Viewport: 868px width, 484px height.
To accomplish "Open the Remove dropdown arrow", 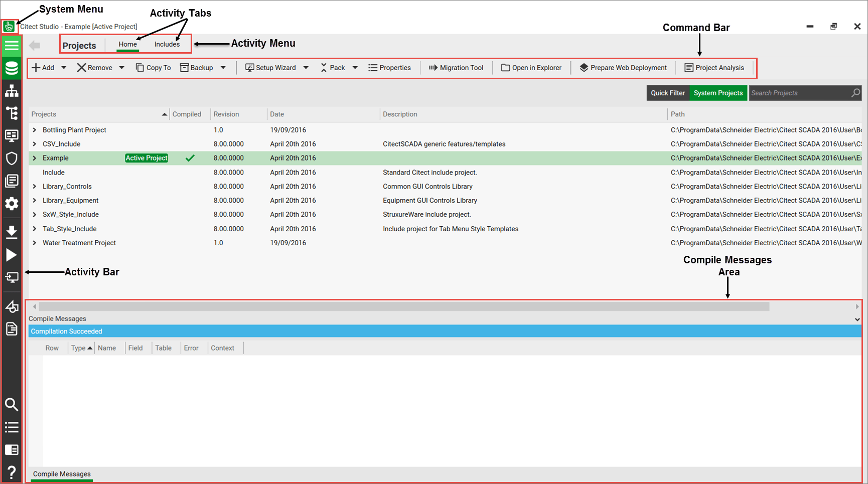I will [121, 68].
